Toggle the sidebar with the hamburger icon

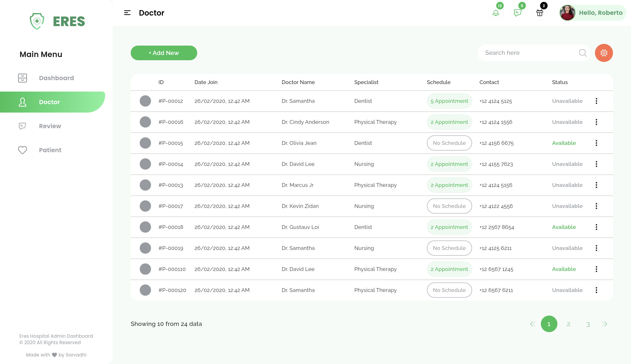tap(127, 13)
